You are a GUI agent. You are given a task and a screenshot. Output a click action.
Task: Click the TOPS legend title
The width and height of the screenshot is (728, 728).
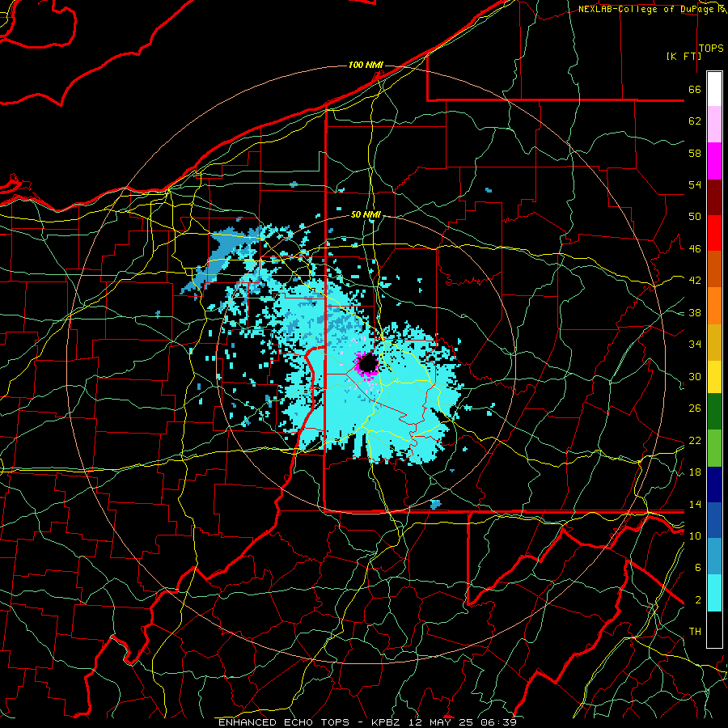pyautogui.click(x=711, y=49)
